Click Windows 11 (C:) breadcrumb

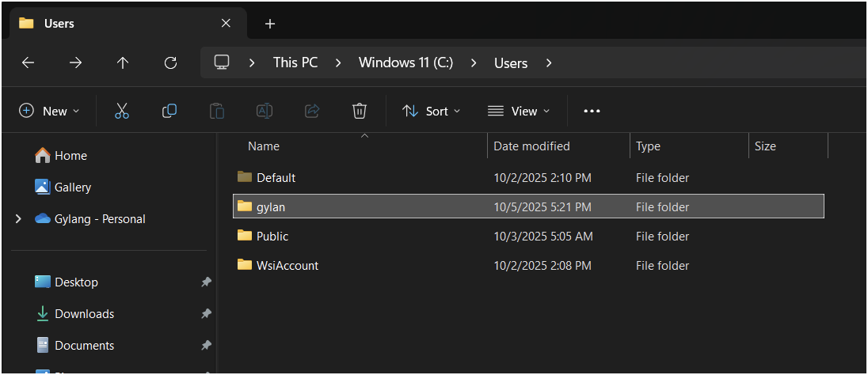405,62
